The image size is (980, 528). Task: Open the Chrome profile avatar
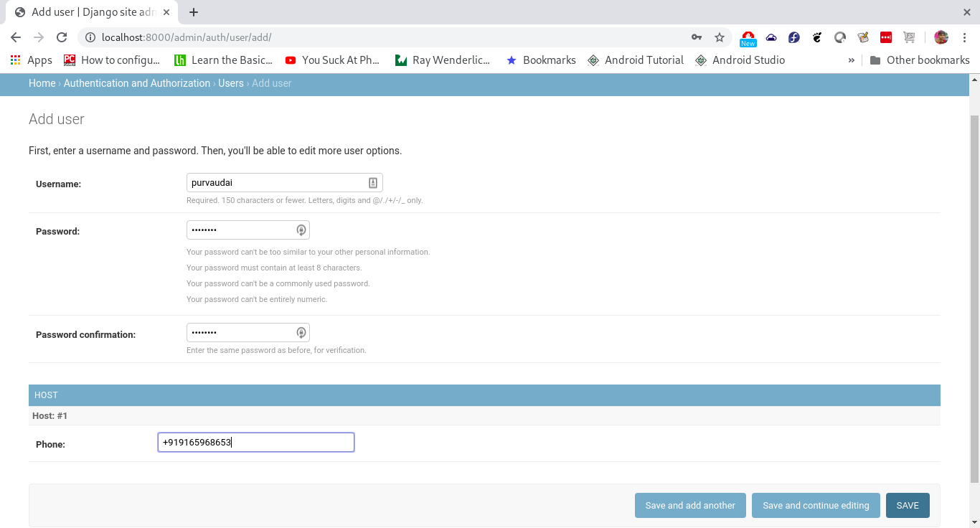tap(941, 37)
